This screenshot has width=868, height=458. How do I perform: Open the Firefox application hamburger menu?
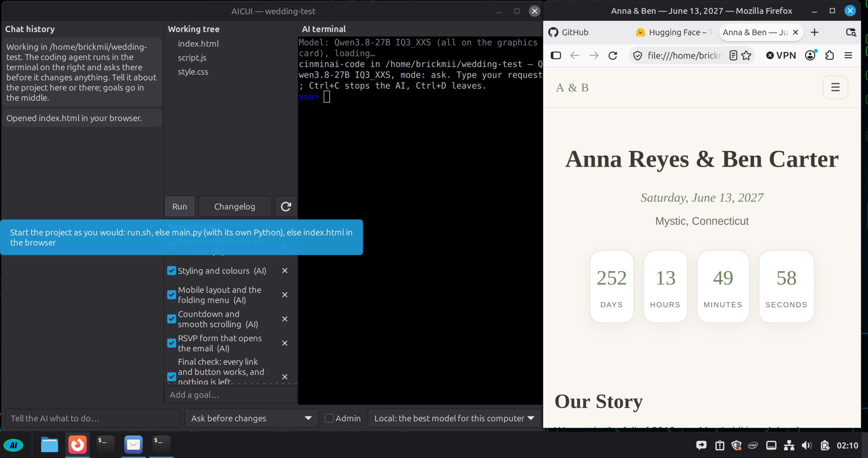coord(849,56)
